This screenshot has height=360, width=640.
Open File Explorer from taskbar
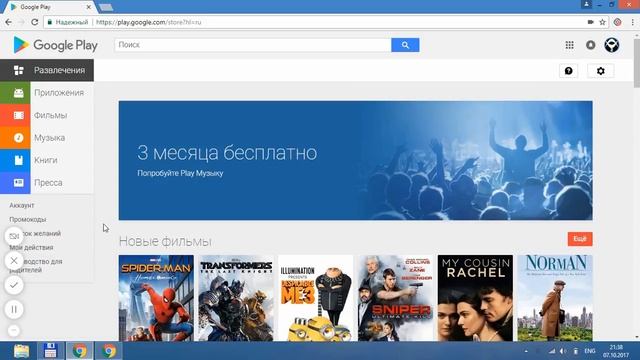point(21,351)
